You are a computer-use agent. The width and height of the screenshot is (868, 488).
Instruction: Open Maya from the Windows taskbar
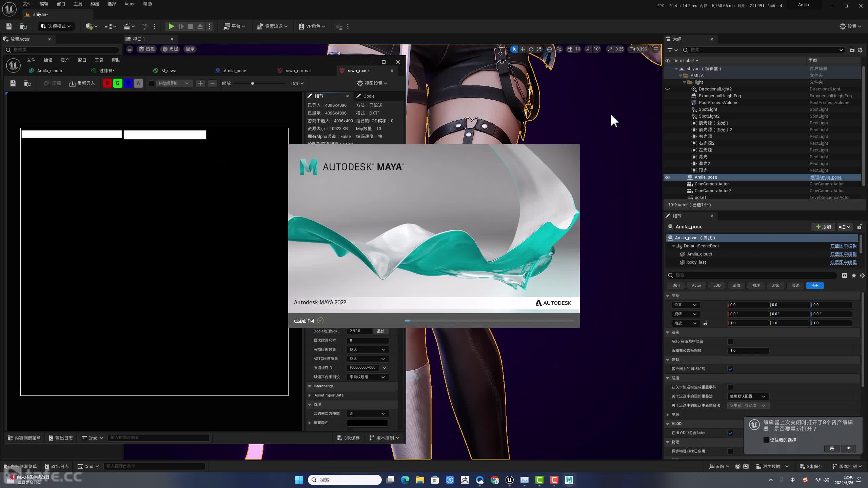pos(569,480)
